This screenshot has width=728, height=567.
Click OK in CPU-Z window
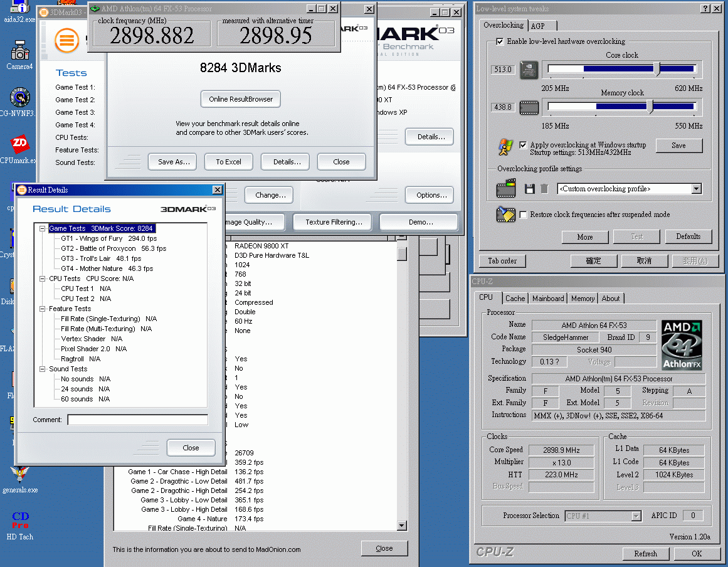tap(697, 554)
